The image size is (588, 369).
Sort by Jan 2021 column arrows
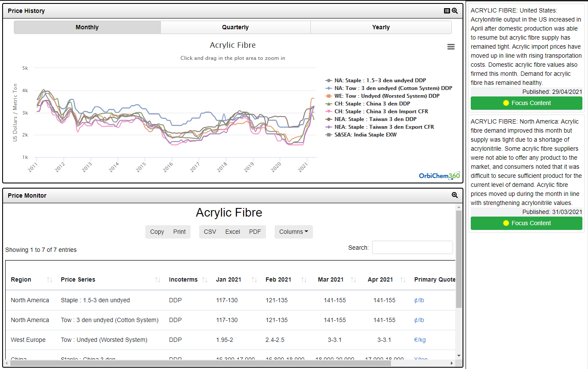click(x=254, y=280)
